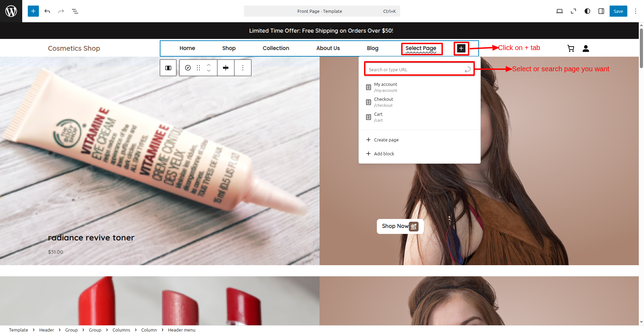Open the block inserter plus button
This screenshot has height=334, width=644.
point(33,11)
